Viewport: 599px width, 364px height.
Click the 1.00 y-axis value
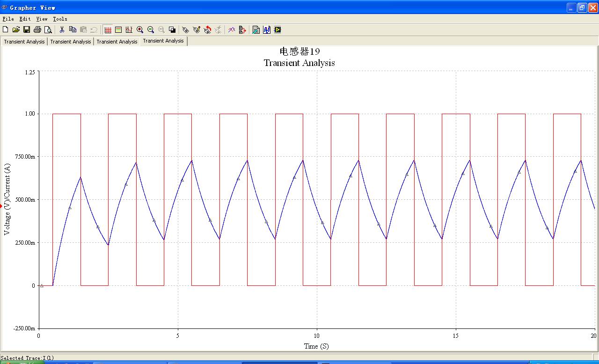[29, 114]
